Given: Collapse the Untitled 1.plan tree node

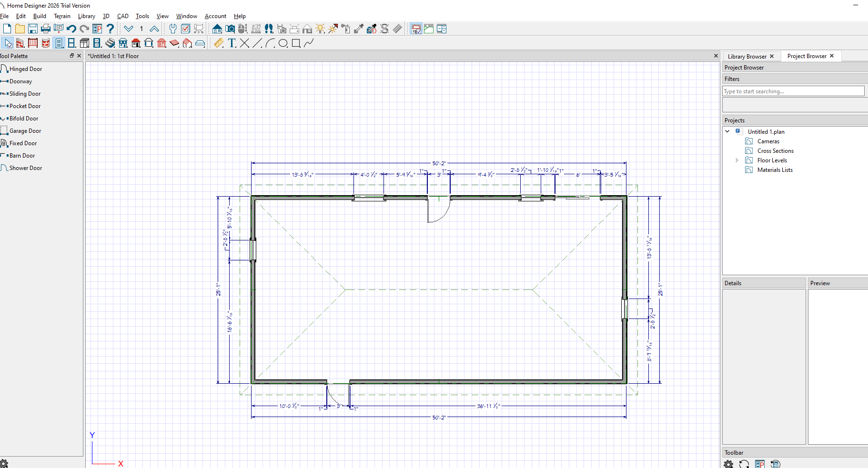Looking at the screenshot, I should click(x=727, y=131).
